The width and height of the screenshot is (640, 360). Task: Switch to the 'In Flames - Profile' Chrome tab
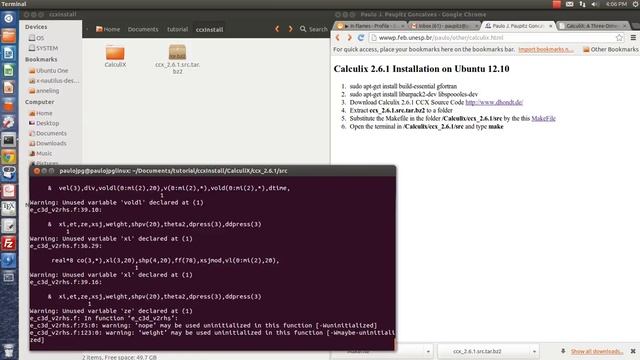pos(371,26)
